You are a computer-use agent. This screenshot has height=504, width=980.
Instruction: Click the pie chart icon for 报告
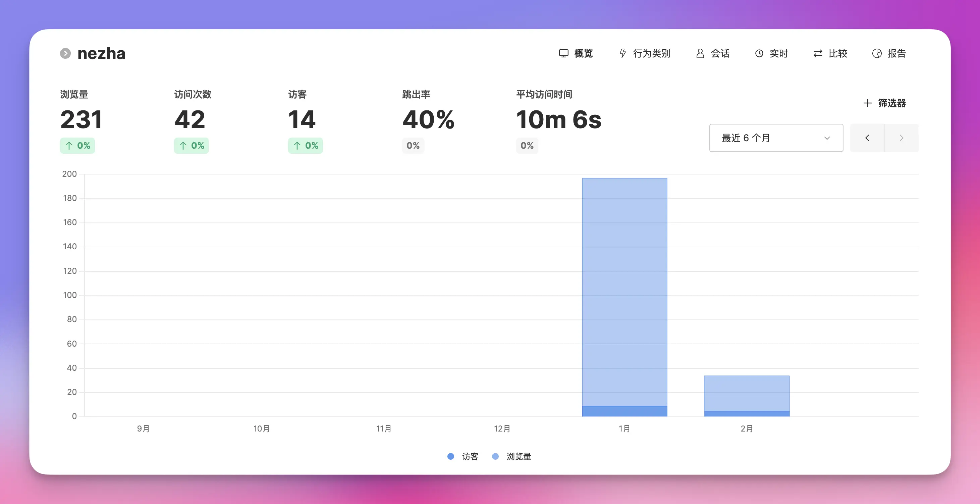point(876,53)
